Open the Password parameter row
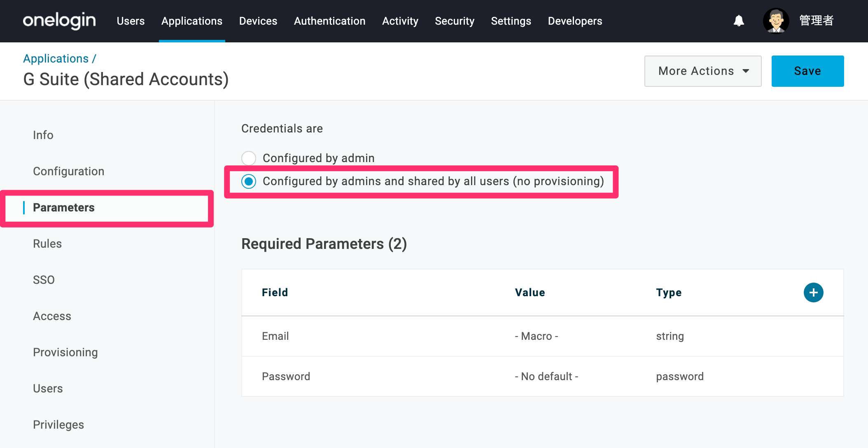Viewport: 868px width, 448px height. pyautogui.click(x=542, y=376)
